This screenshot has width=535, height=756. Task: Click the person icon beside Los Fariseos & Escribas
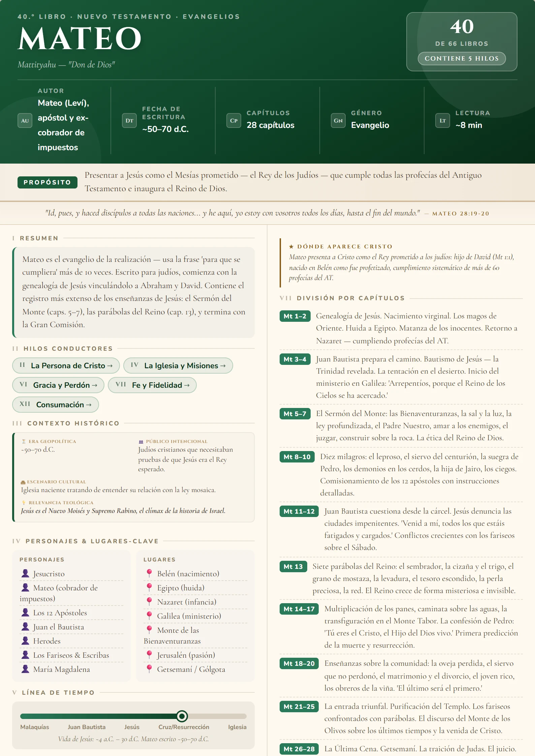[25, 655]
